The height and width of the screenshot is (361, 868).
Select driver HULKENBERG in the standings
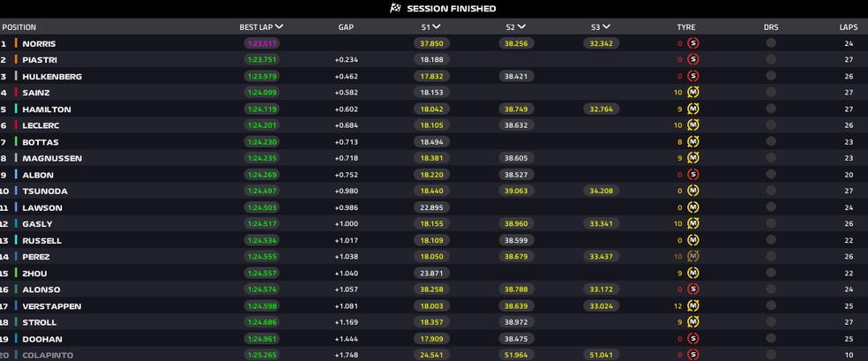coord(52,77)
